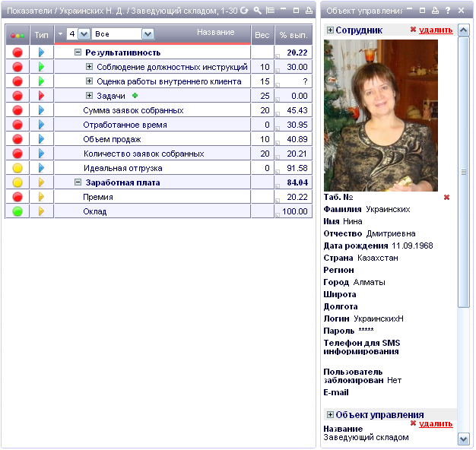Image resolution: width=476 pixels, height=450 pixels.
Task: Click the 91.58 percent value
Action: click(297, 168)
